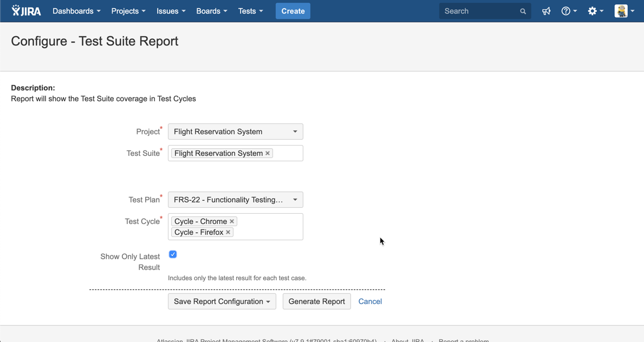The height and width of the screenshot is (342, 644).
Task: Open Save Report Configuration dropdown
Action: coord(222,301)
